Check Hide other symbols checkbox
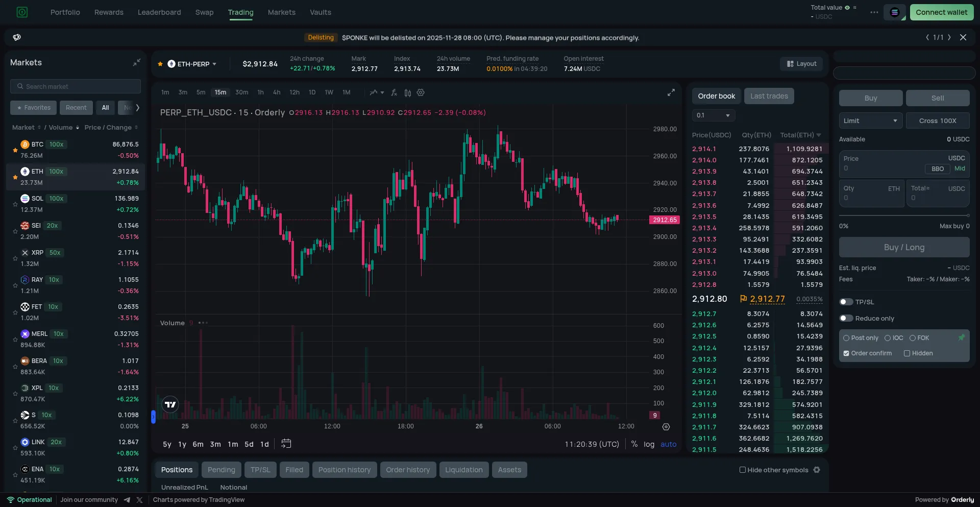The width and height of the screenshot is (980, 507). click(743, 470)
